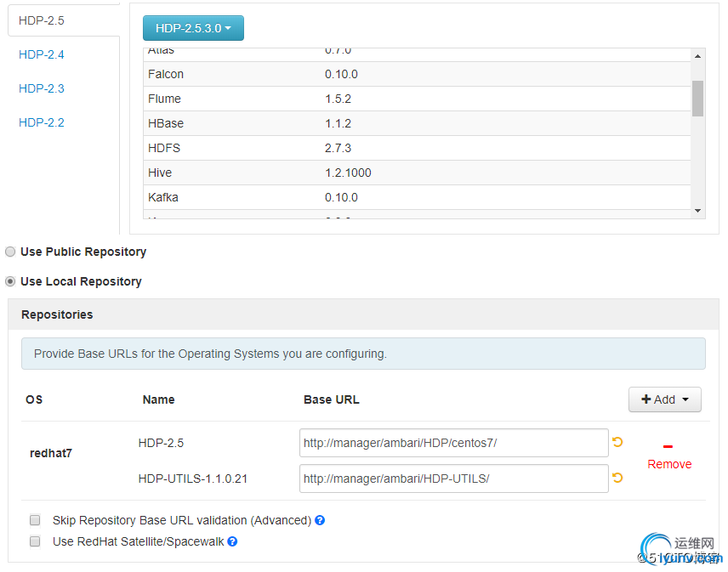Select Use Local Repository option
The width and height of the screenshot is (728, 572).
click(x=11, y=281)
